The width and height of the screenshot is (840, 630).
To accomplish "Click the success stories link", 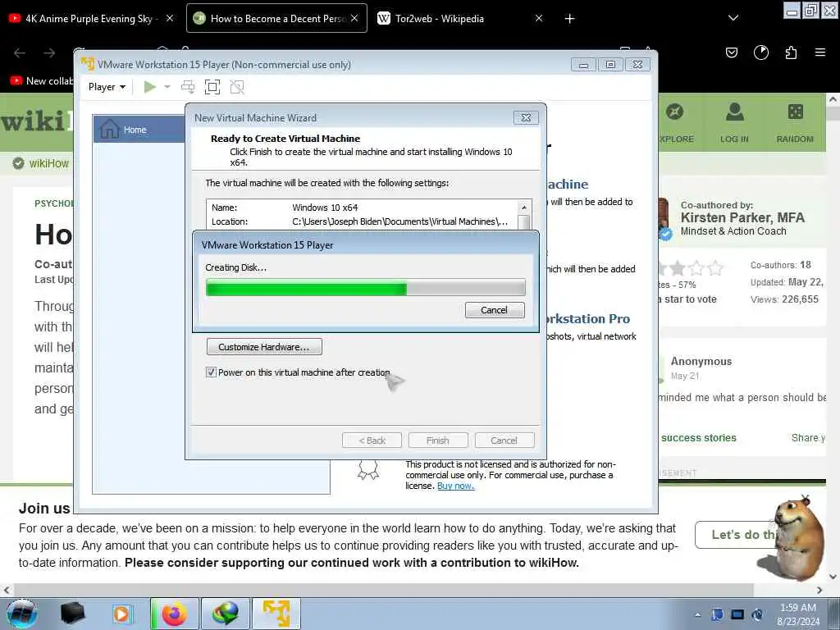I will [x=699, y=438].
